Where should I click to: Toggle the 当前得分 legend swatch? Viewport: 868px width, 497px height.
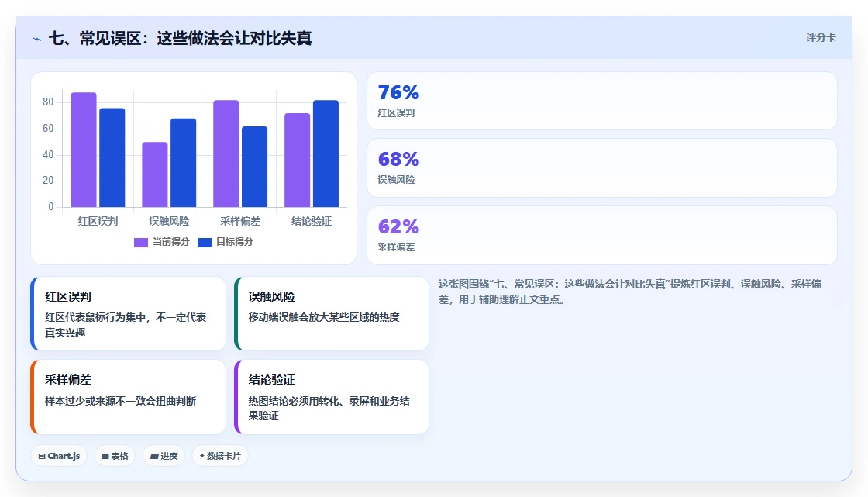point(140,242)
